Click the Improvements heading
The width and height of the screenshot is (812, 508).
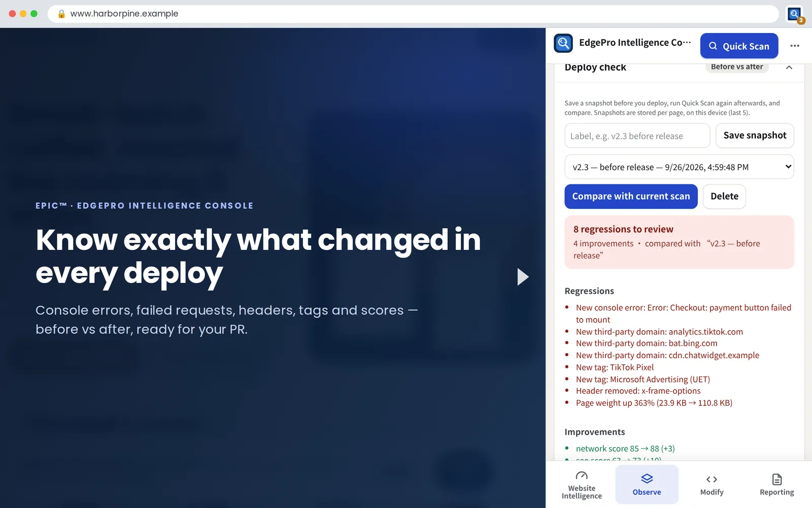click(x=595, y=432)
